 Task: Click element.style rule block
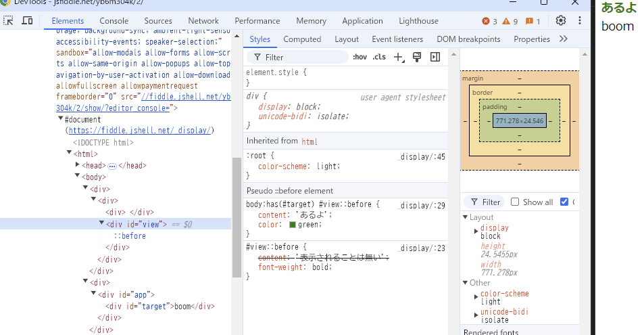pos(346,77)
